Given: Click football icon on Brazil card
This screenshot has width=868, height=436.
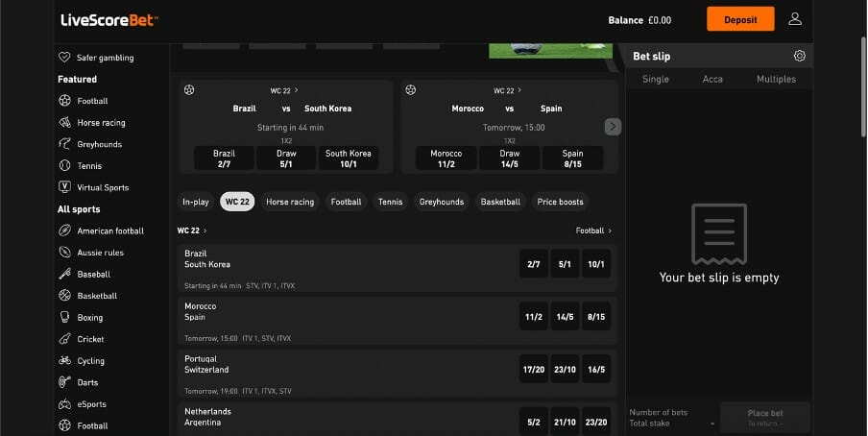Looking at the screenshot, I should [189, 89].
